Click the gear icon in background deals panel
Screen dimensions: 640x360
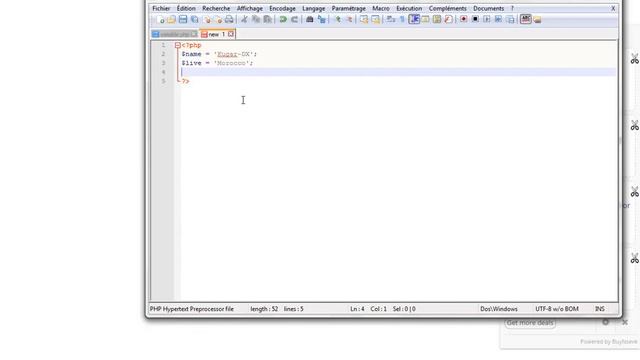(x=606, y=322)
